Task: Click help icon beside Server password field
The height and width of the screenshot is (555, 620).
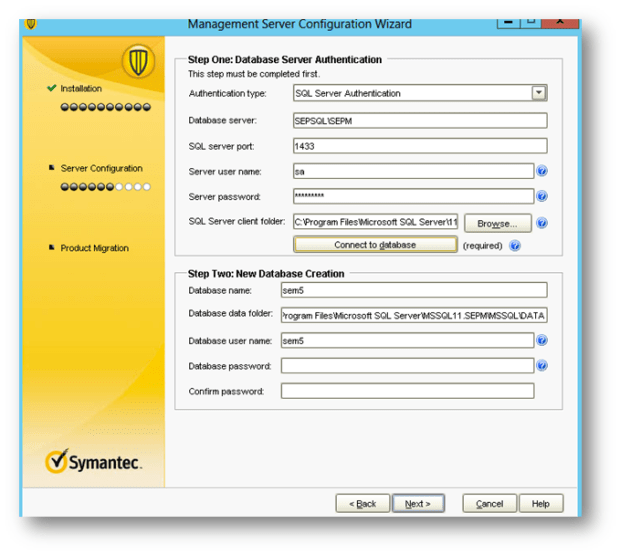Action: pyautogui.click(x=541, y=197)
